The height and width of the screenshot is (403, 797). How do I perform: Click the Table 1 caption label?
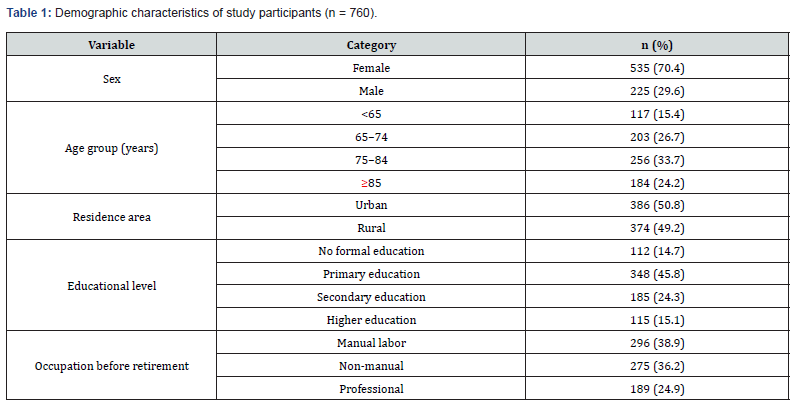tap(29, 13)
